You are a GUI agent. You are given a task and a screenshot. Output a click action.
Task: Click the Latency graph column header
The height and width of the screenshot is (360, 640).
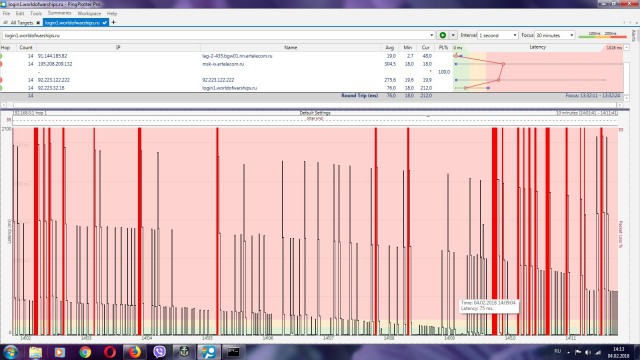tap(538, 47)
